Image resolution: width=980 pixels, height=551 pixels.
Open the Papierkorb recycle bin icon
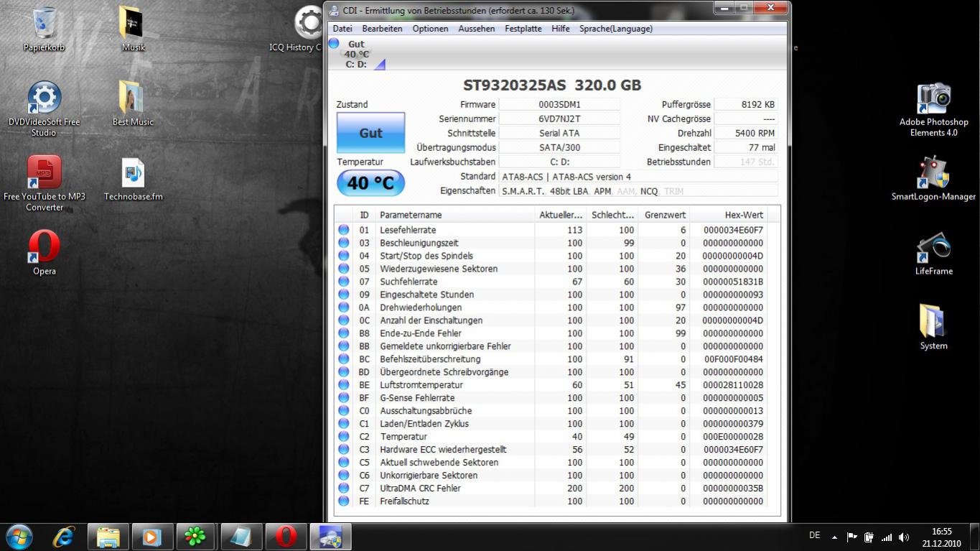pyautogui.click(x=45, y=29)
